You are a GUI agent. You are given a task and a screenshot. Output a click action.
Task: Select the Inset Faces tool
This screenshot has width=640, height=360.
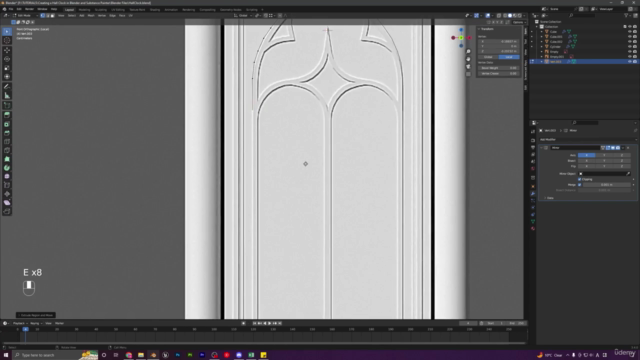[7, 124]
